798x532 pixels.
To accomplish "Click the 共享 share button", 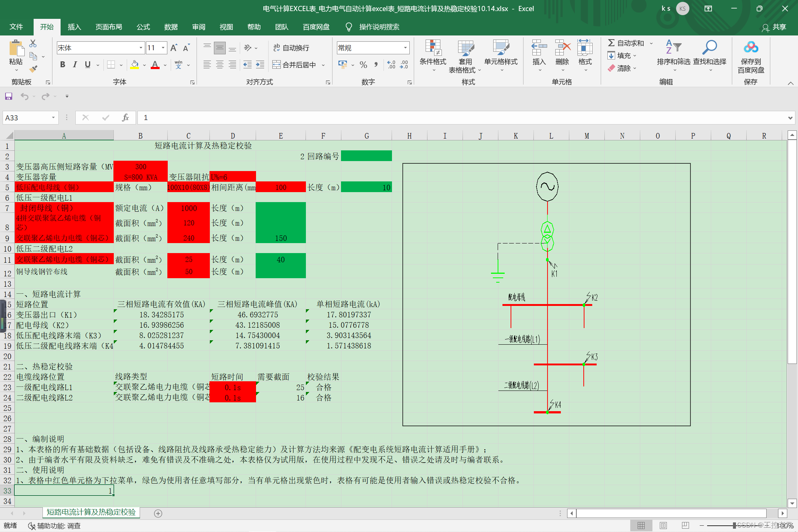I will pyautogui.click(x=774, y=27).
